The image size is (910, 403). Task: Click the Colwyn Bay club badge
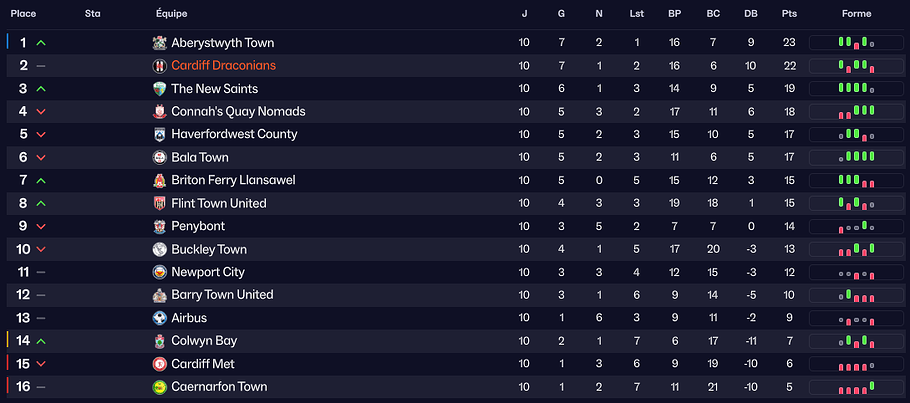click(160, 341)
